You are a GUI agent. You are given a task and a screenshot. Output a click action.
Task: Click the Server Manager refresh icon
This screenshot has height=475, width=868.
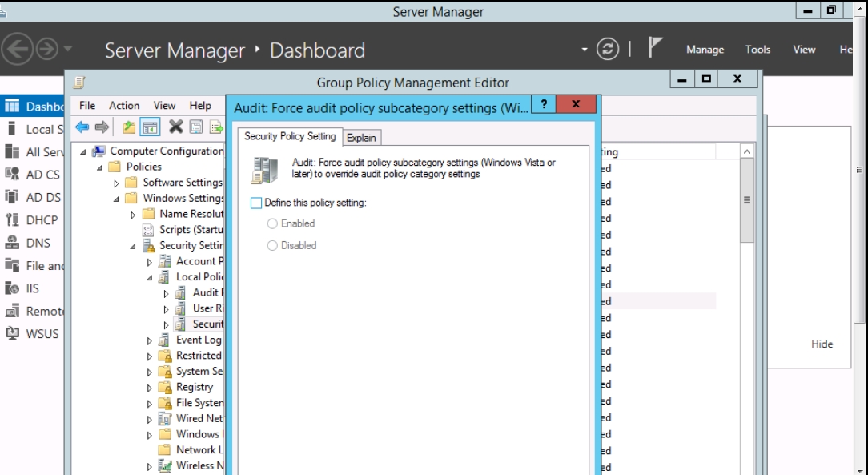tap(607, 50)
